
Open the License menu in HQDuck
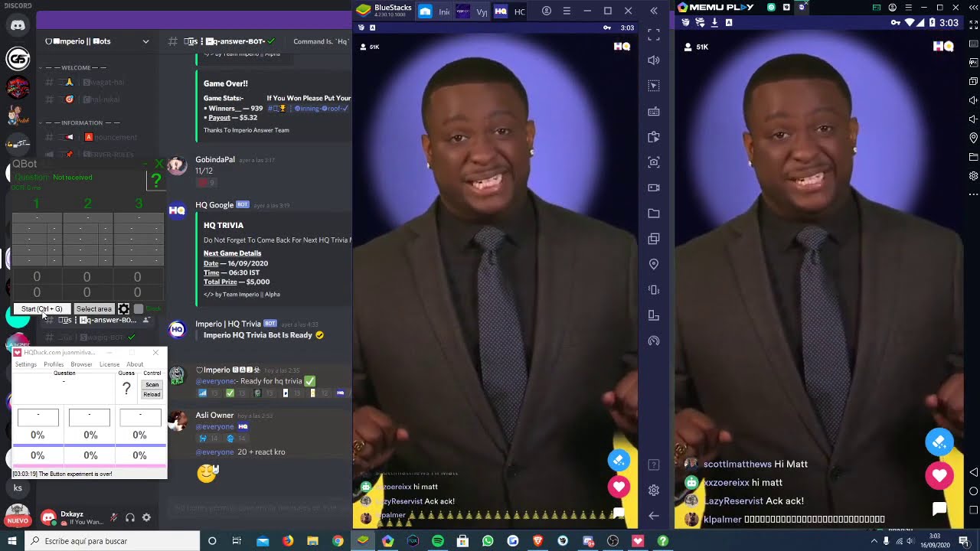click(109, 364)
